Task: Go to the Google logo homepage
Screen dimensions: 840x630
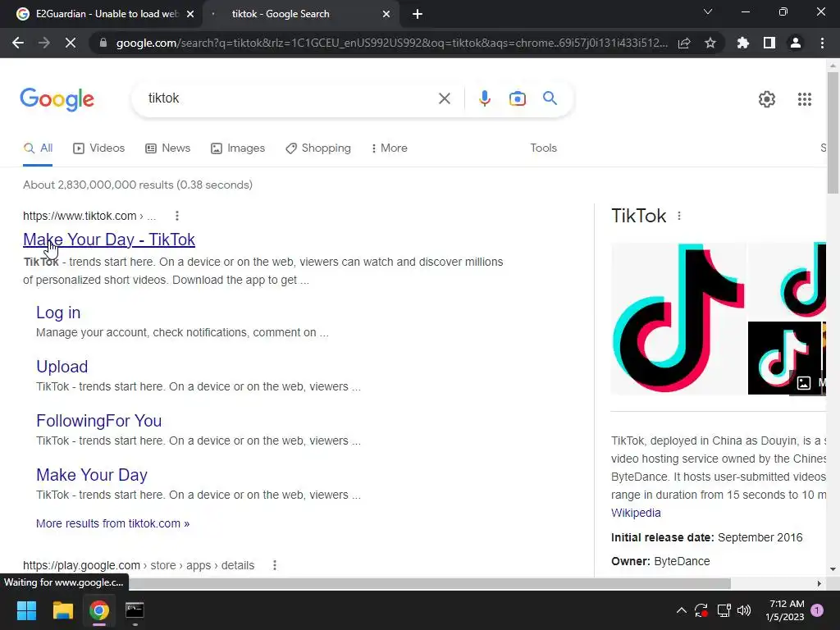Action: tap(57, 99)
